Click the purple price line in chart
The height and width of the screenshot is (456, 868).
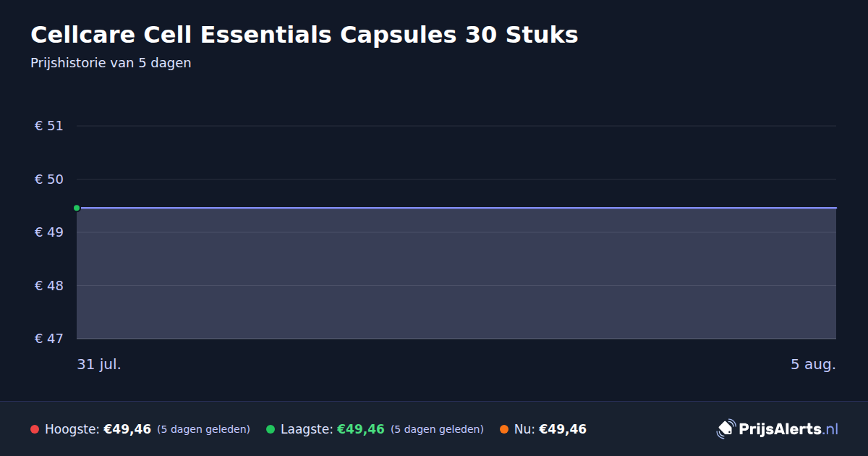pyautogui.click(x=456, y=208)
